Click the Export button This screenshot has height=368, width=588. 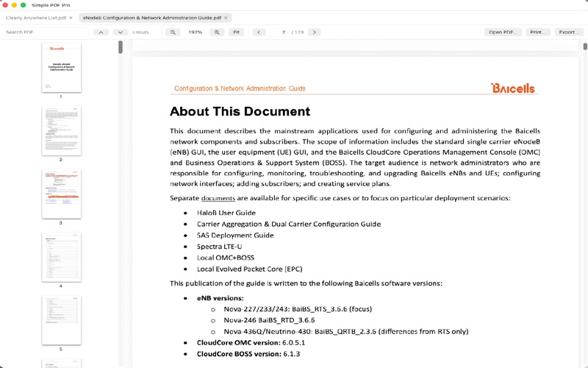pos(568,32)
